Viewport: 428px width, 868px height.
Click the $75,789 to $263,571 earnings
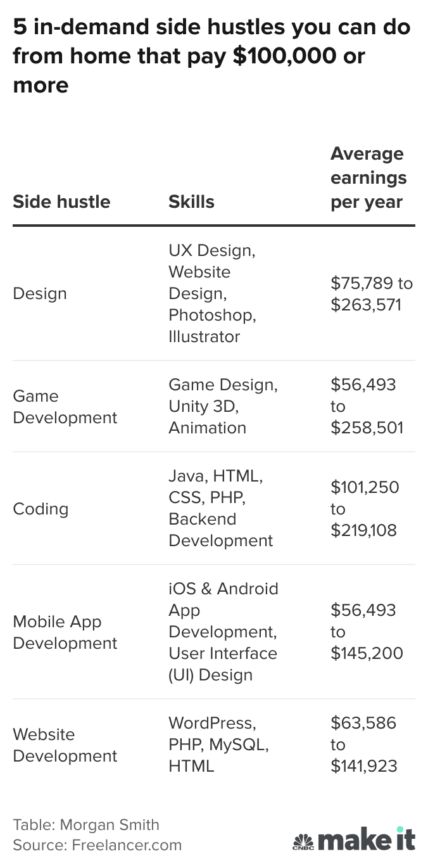point(371,294)
